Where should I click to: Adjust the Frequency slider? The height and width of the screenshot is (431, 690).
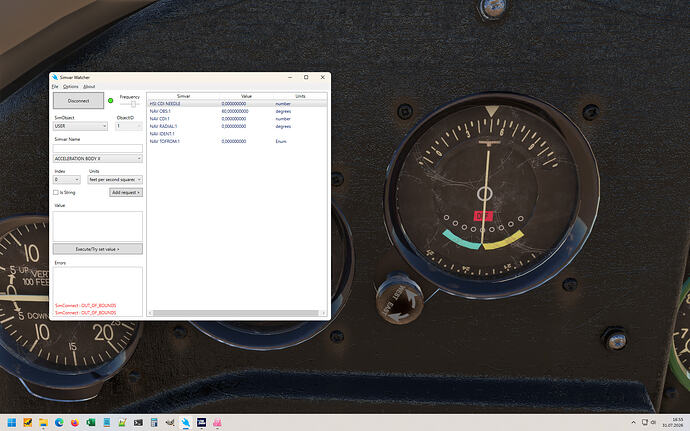133,104
